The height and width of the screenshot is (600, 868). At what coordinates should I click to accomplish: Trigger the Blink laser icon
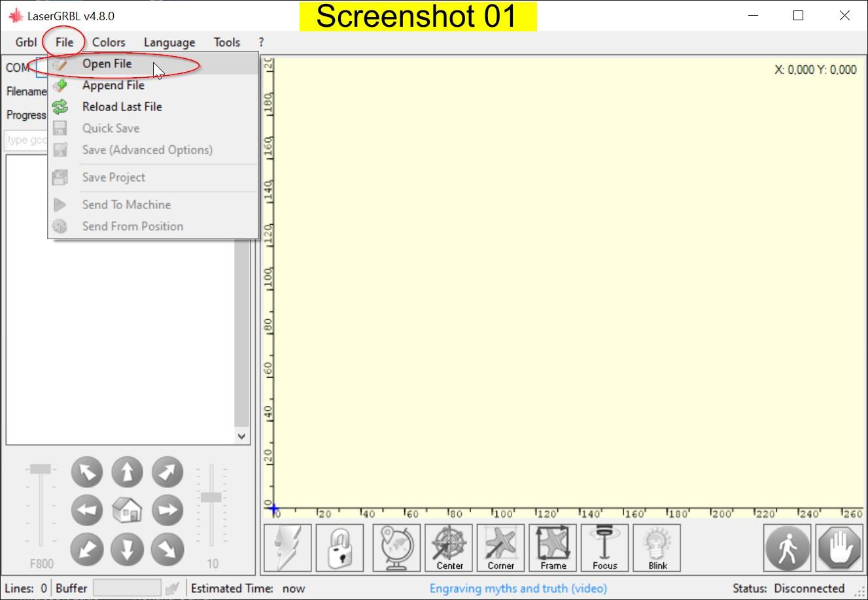(x=656, y=548)
